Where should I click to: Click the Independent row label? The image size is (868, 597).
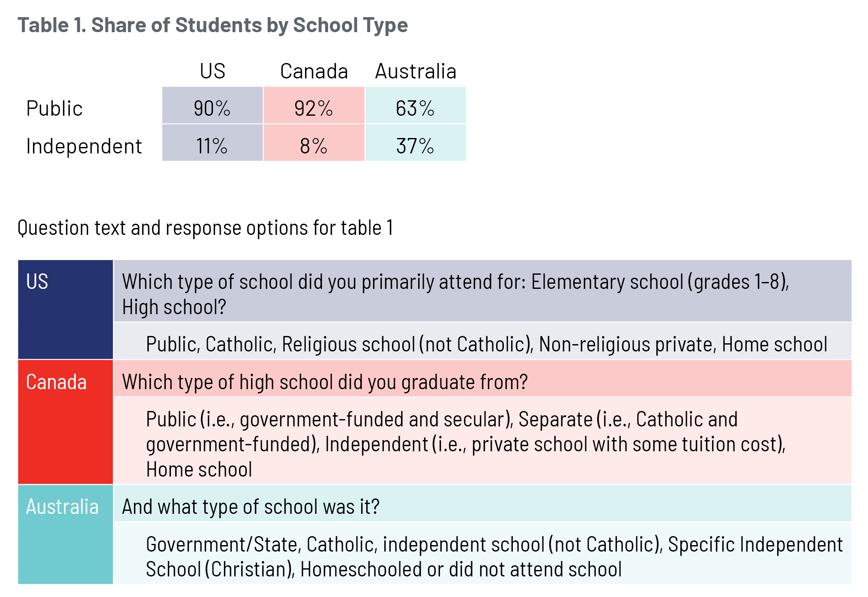tap(84, 146)
